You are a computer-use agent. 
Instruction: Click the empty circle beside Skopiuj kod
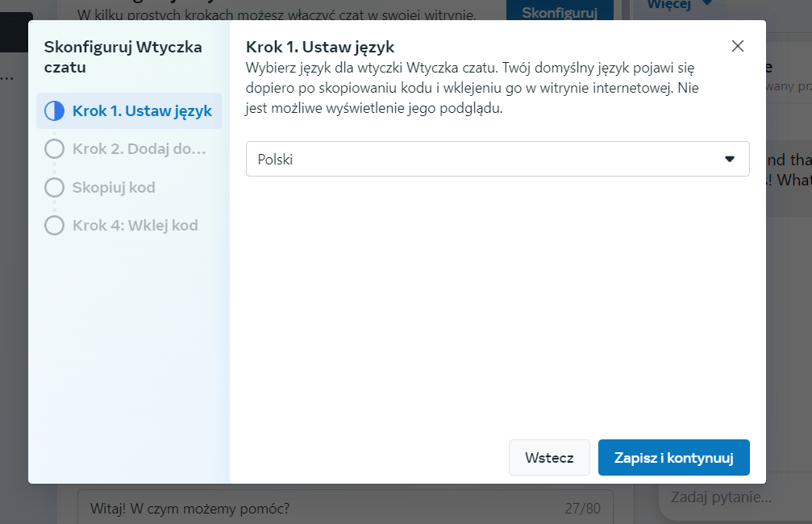[x=54, y=188]
